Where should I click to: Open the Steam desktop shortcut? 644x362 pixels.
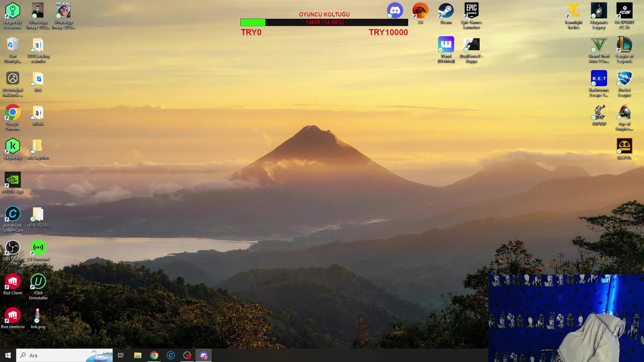click(x=446, y=13)
